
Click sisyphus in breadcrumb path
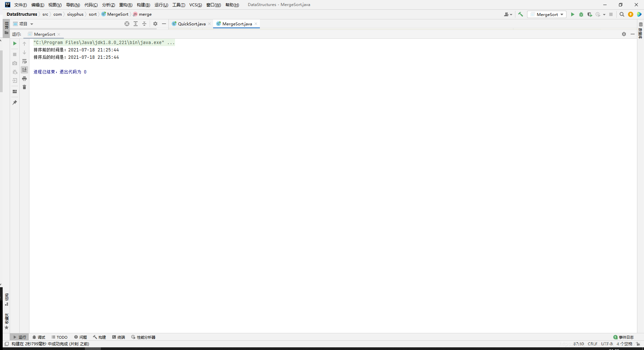[75, 14]
